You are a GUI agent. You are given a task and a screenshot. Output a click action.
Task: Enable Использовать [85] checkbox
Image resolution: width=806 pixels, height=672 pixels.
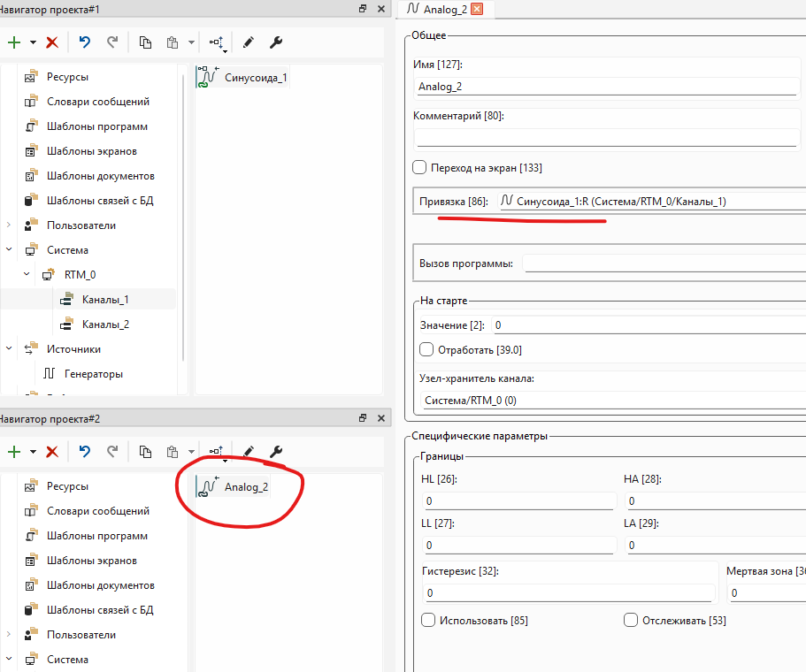tap(428, 620)
